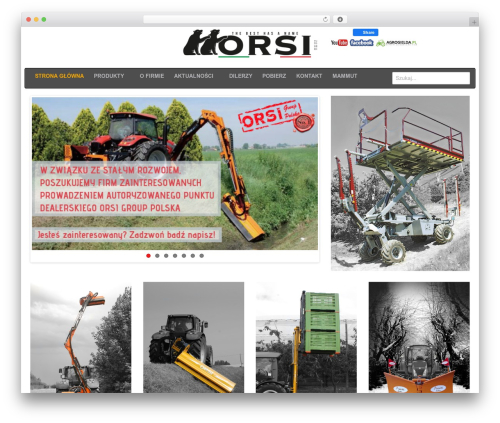Open the orange snow plow image

pos(419,337)
